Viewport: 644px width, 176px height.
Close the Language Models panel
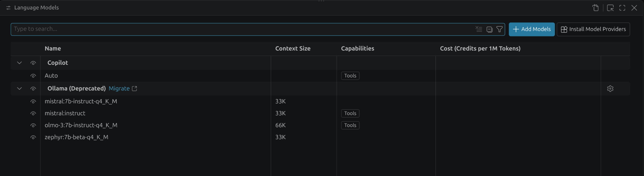(x=634, y=8)
